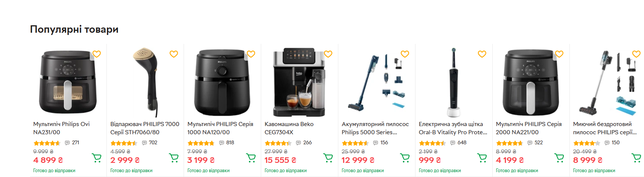Add Philips Ovi NA231/00 to cart
Viewport: 644px width, 177px height.
tap(96, 158)
